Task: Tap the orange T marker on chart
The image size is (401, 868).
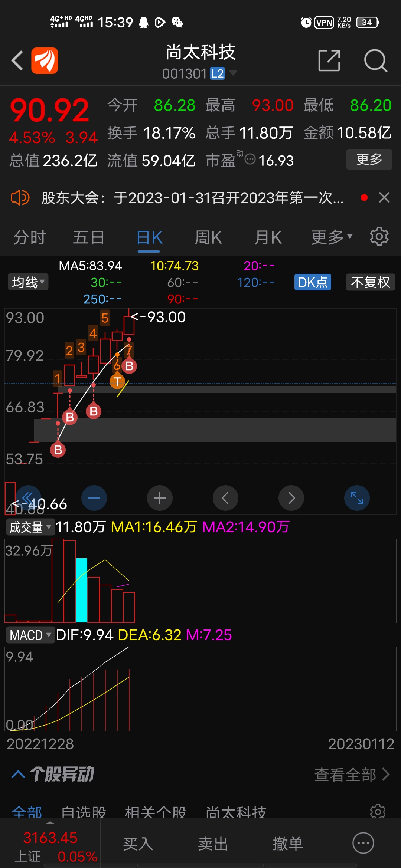Action: tap(117, 381)
